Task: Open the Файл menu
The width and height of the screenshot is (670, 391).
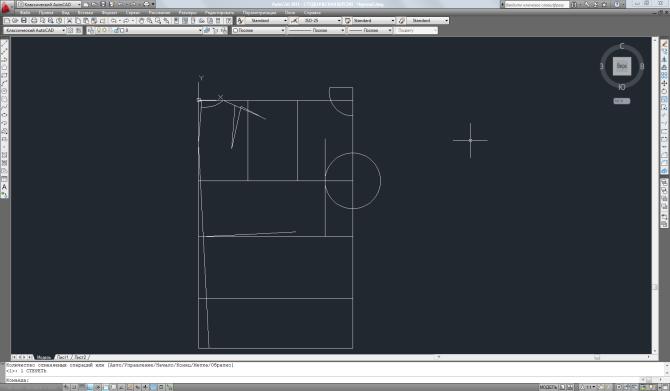Action: (25, 13)
